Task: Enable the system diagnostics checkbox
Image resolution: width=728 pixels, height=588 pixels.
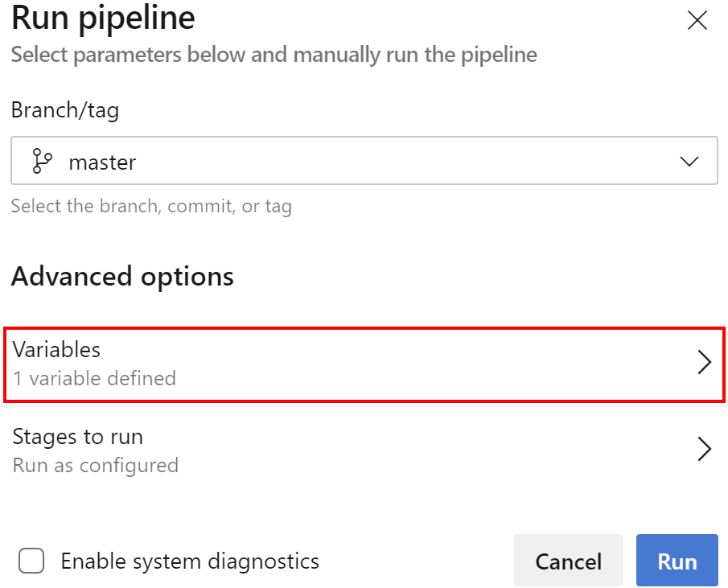Action: pyautogui.click(x=31, y=561)
